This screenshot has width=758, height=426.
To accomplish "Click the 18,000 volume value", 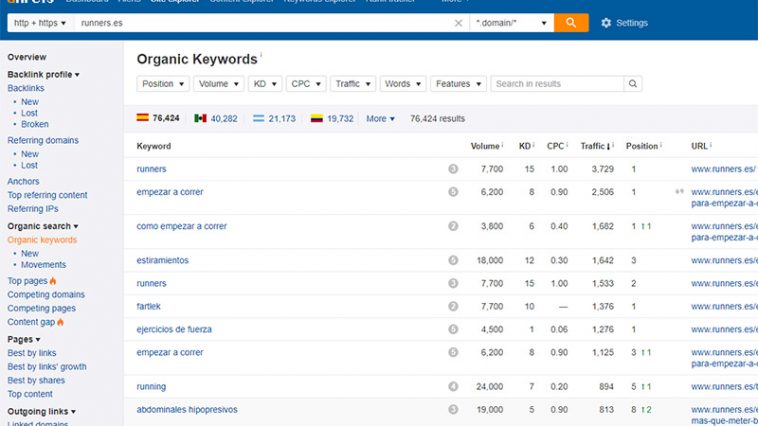I will point(490,260).
